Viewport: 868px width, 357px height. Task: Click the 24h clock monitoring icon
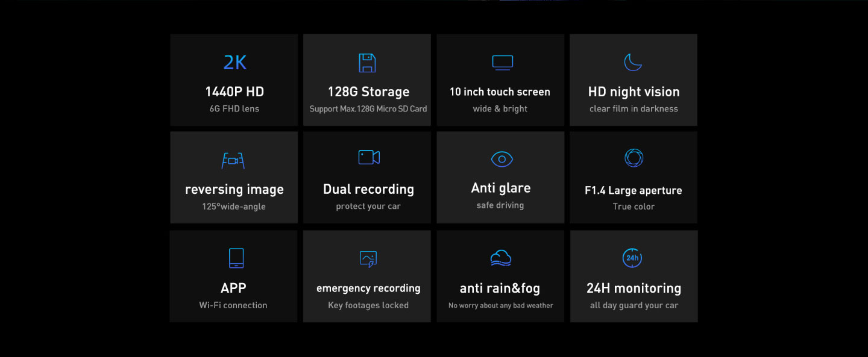(632, 258)
